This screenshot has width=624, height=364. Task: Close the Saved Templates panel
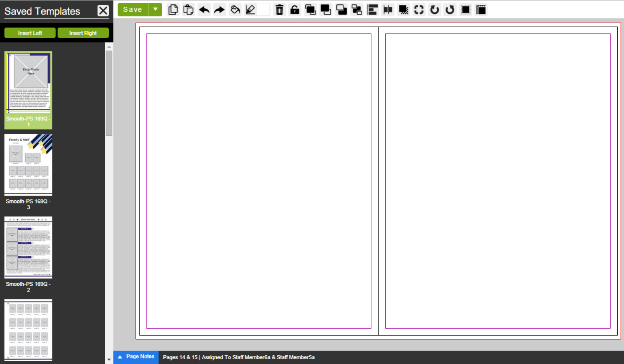[x=103, y=11]
